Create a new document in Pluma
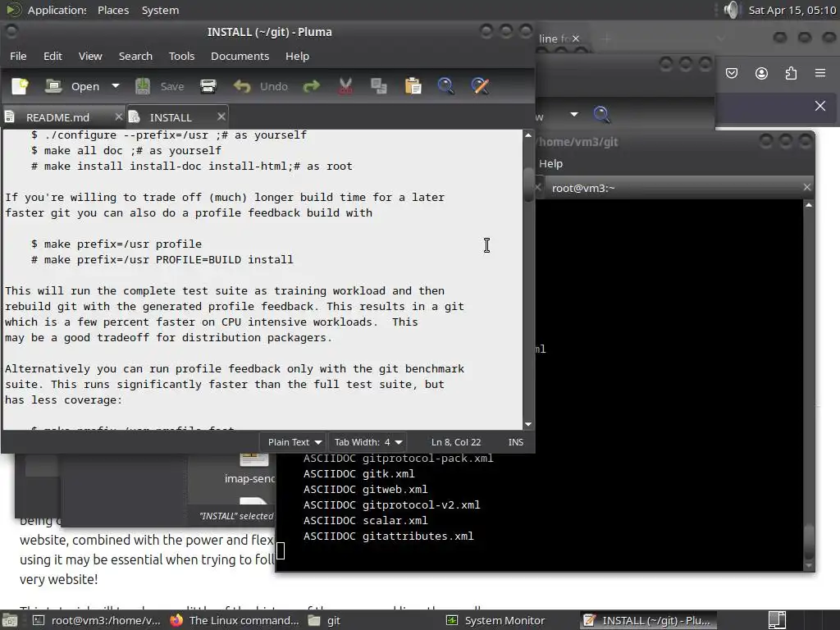Viewport: 840px width, 630px height. pyautogui.click(x=20, y=86)
